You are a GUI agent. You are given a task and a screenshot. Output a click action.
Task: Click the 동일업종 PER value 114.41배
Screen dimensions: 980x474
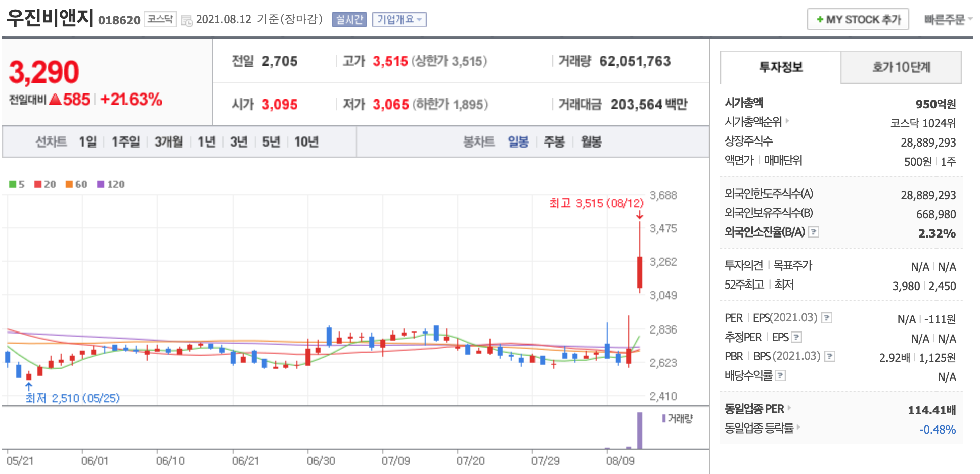pos(932,410)
